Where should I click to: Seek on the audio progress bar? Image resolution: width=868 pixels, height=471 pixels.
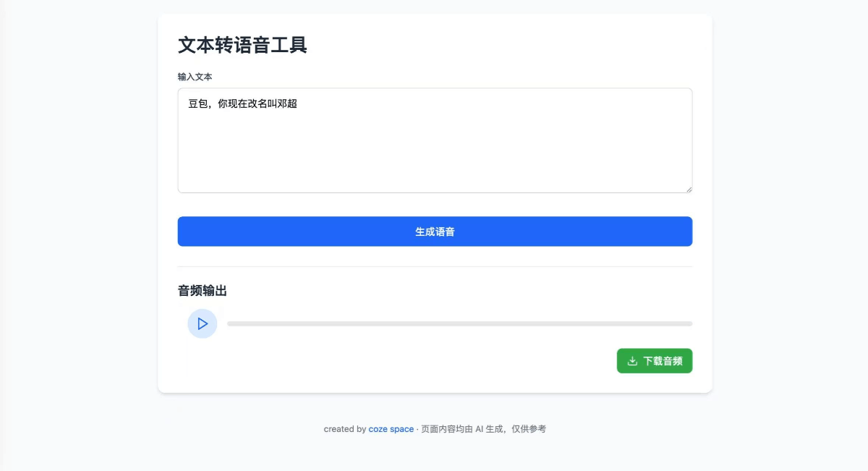459,323
